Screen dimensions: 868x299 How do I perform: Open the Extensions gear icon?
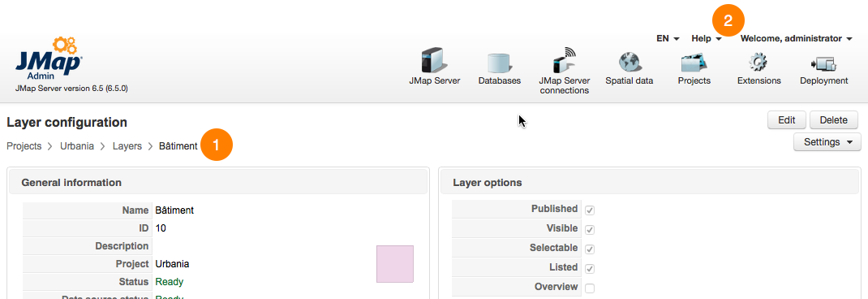point(759,62)
